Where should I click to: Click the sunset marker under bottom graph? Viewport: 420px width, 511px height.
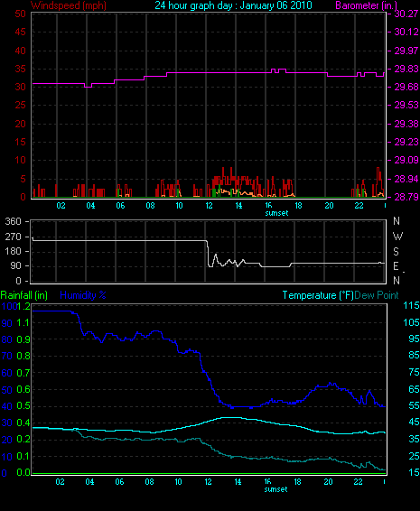click(275, 489)
